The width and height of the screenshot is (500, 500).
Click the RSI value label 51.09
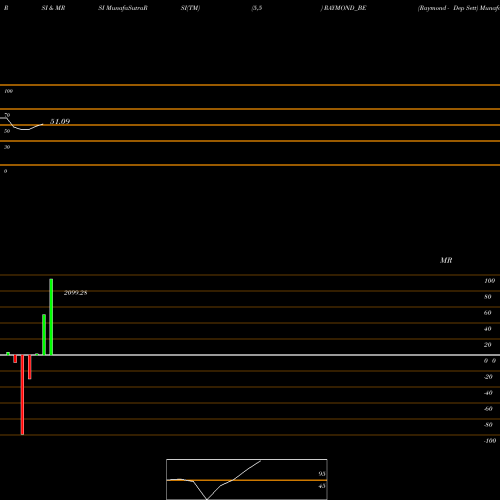(60, 122)
